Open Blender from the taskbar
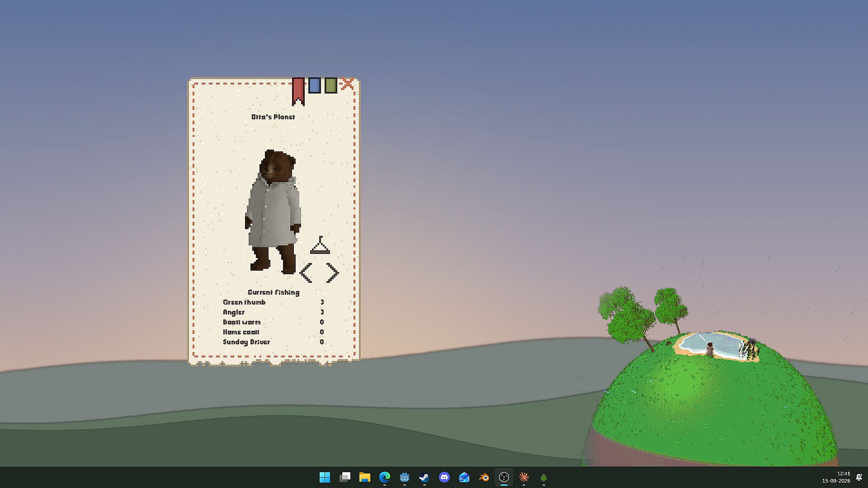Screen dimensions: 868x488 (484, 477)
